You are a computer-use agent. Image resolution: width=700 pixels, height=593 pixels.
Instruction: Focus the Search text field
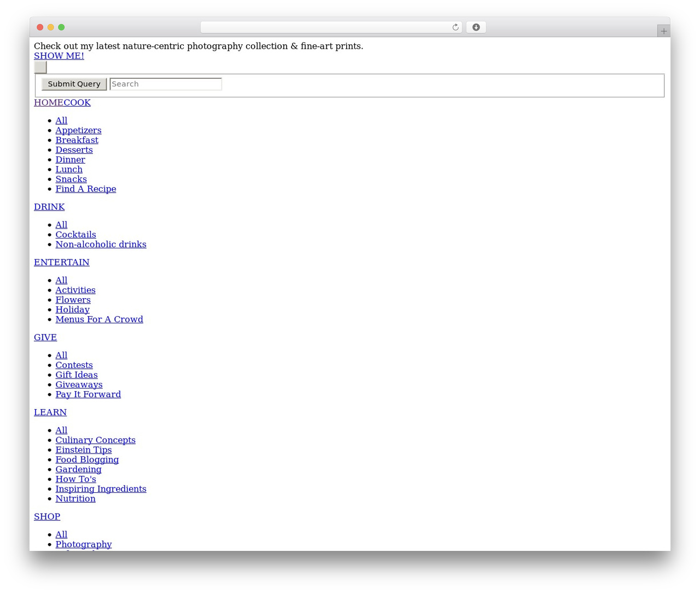coord(166,84)
